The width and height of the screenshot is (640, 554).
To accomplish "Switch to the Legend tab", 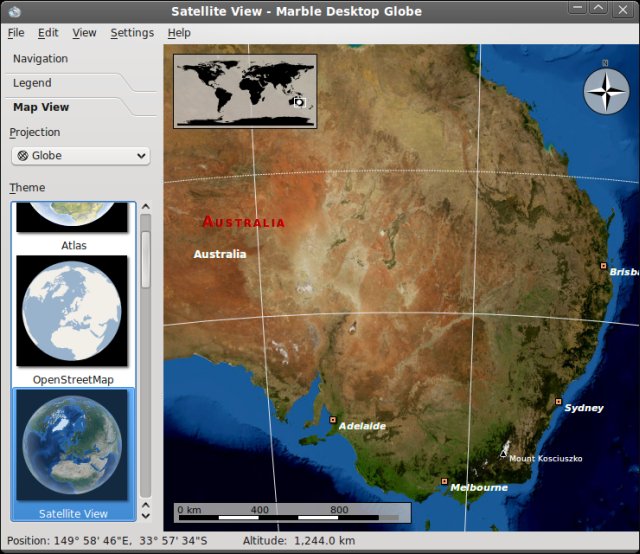I will point(32,83).
